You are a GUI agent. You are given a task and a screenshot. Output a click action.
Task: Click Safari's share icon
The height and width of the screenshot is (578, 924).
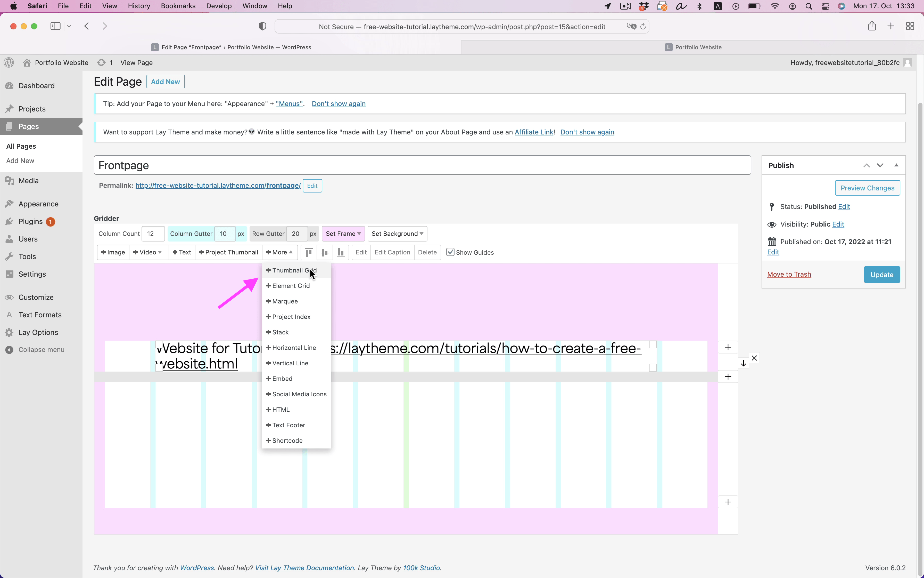click(x=872, y=26)
